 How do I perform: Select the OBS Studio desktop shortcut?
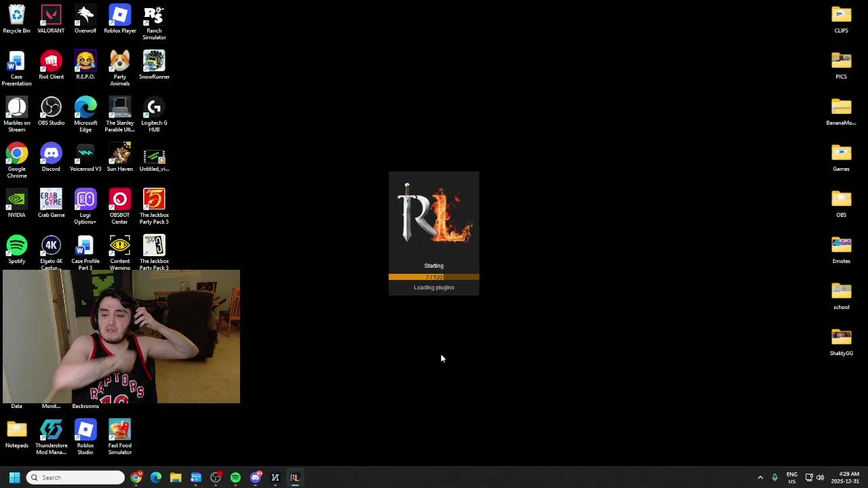[x=51, y=111]
